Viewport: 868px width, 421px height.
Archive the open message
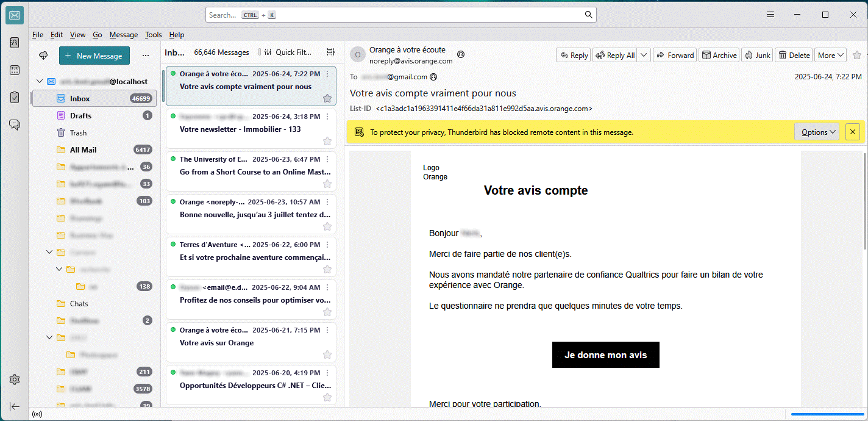pos(719,55)
